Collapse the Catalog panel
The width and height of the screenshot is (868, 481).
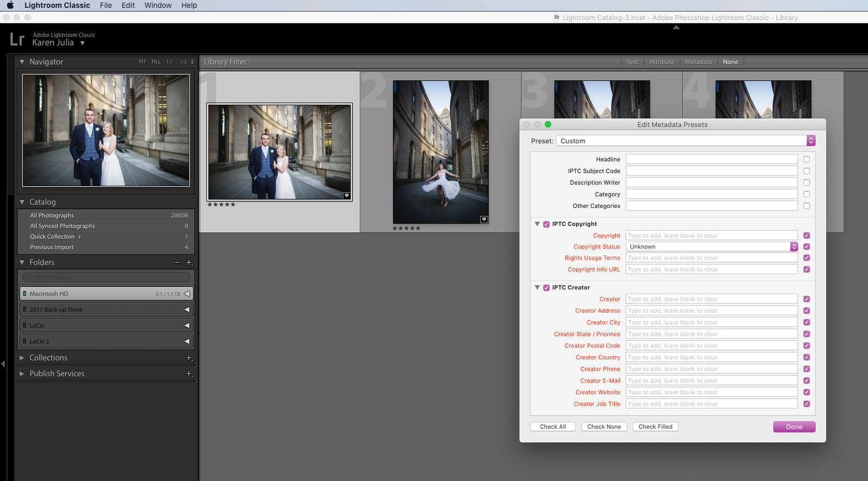coord(22,202)
